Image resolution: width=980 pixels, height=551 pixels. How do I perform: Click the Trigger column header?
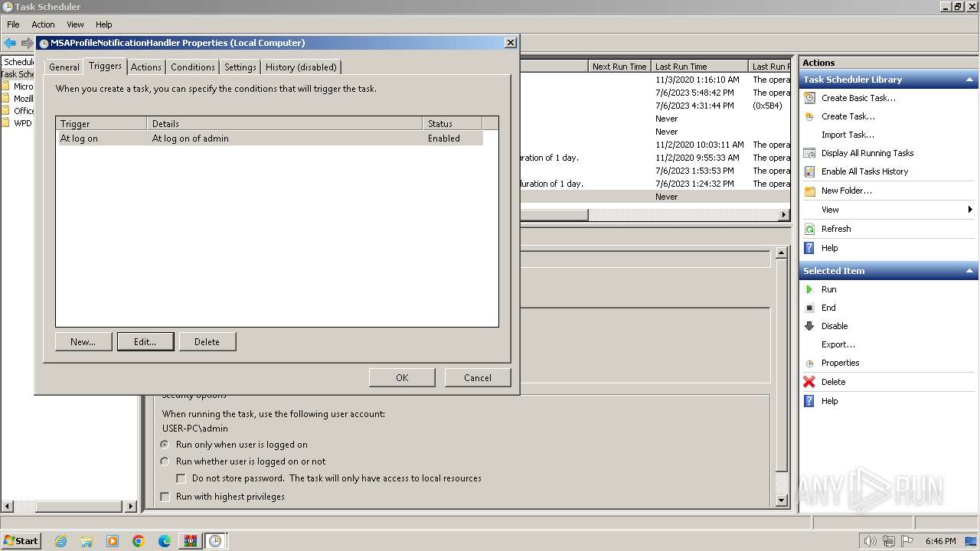102,123
